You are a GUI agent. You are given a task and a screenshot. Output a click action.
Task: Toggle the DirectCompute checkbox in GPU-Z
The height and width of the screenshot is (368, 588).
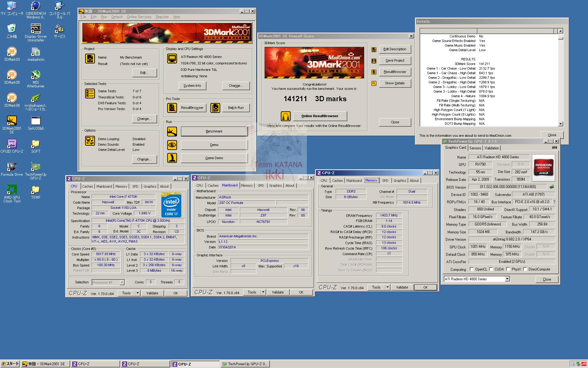(525, 269)
